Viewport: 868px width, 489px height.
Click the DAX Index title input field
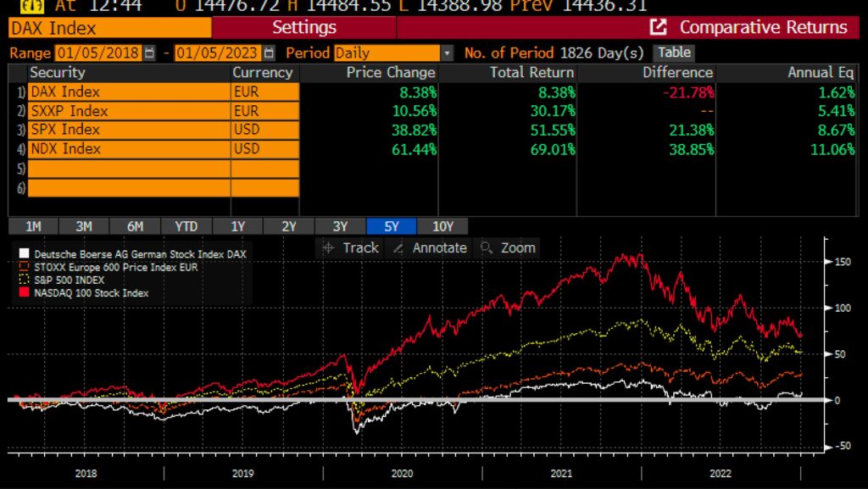point(109,28)
